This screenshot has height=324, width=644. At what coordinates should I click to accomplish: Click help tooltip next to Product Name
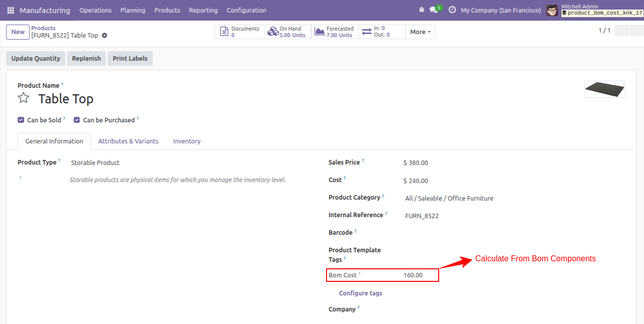(63, 84)
